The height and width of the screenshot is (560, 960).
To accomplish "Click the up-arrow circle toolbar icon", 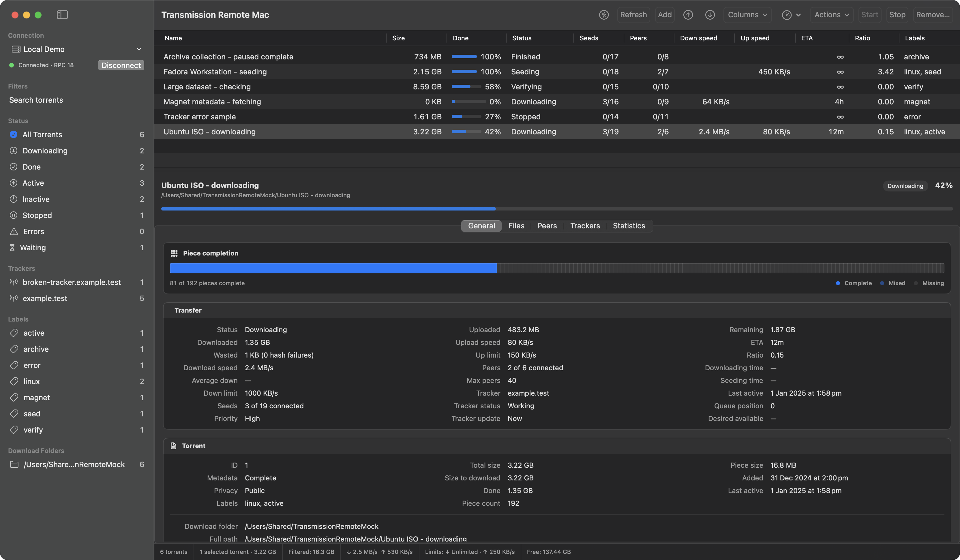I will click(688, 15).
